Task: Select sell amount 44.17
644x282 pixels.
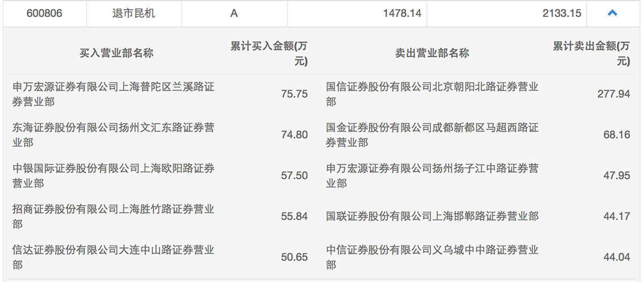Action: point(617,216)
